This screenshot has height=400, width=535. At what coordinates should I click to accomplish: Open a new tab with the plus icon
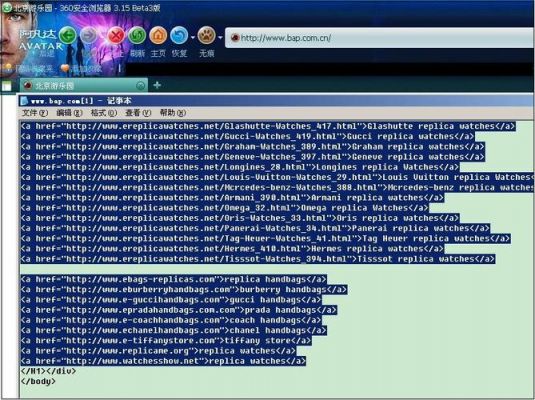(157, 85)
